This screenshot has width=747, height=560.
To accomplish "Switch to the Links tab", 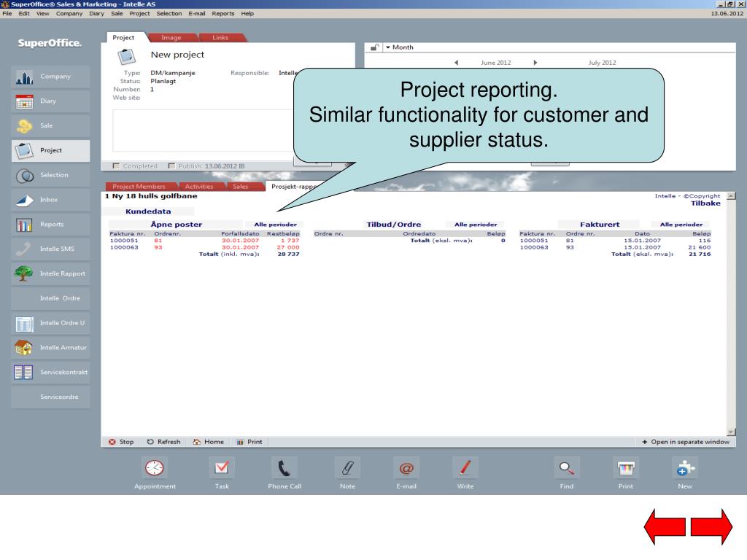I will click(x=220, y=38).
